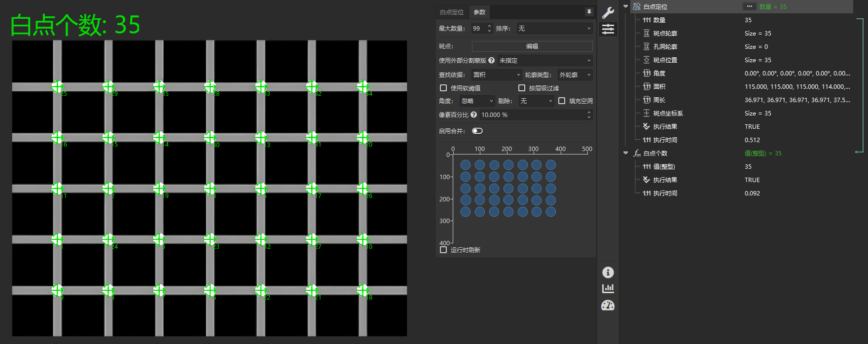Open the 排序 dropdown
The height and width of the screenshot is (344, 868).
[554, 29]
